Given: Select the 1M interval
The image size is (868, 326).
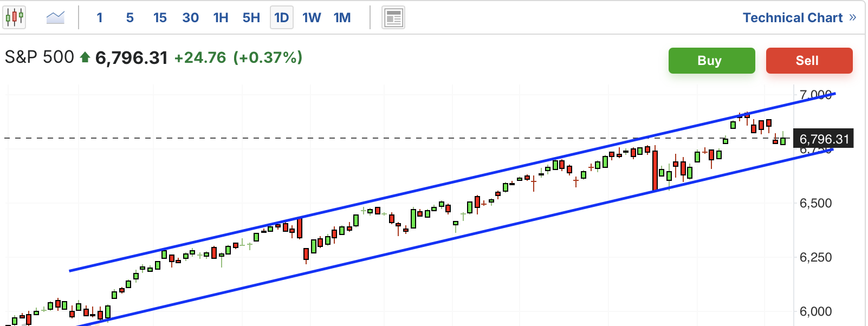Looking at the screenshot, I should pyautogui.click(x=342, y=18).
